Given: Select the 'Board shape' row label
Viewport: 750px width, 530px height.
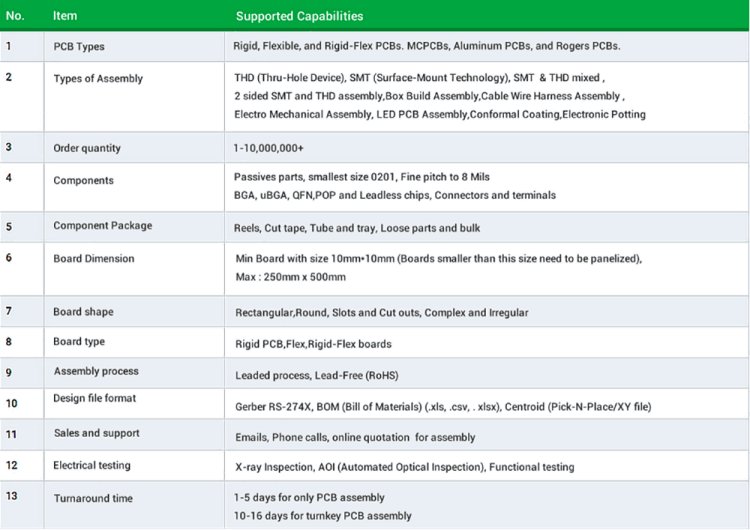Looking at the screenshot, I should click(83, 312).
